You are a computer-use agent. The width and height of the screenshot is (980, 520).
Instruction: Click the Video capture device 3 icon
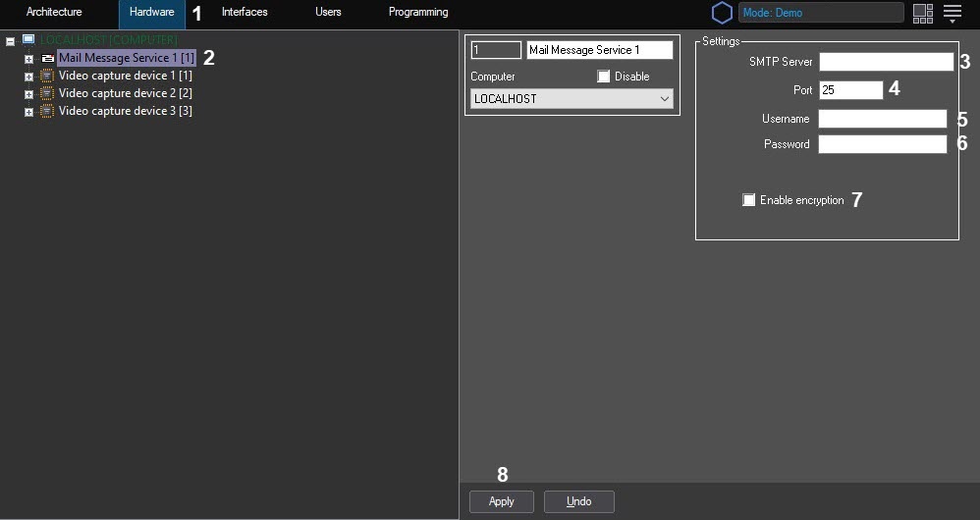point(47,111)
